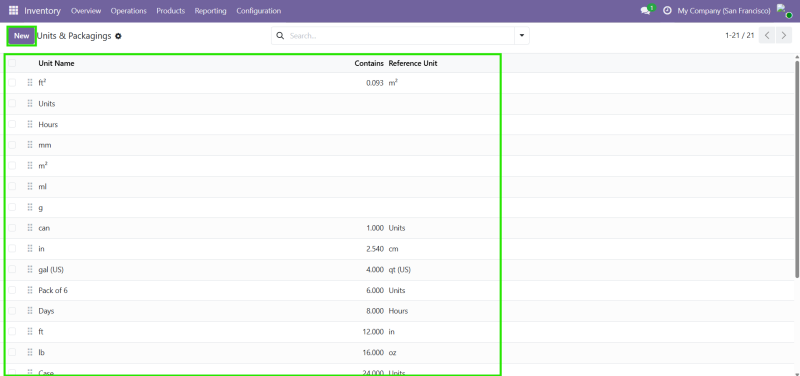Grab the drag handle for can row
800x376 pixels.
(x=30, y=228)
